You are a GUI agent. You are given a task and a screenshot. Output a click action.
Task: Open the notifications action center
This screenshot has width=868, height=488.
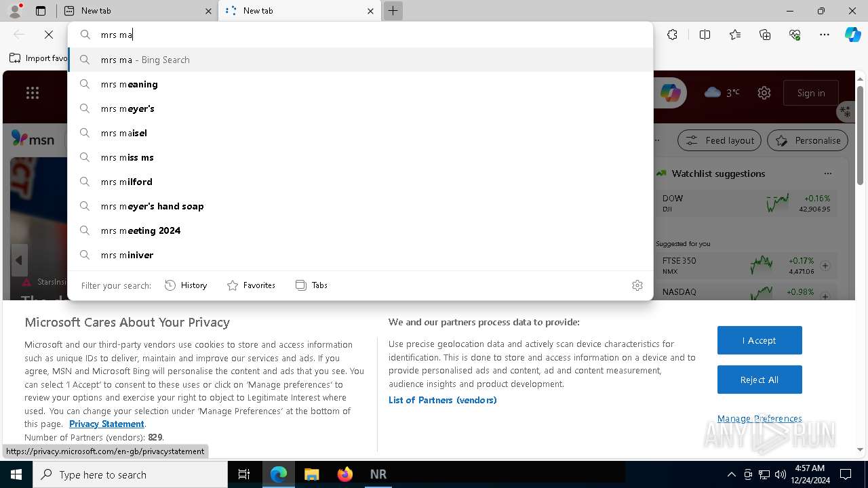tap(846, 474)
